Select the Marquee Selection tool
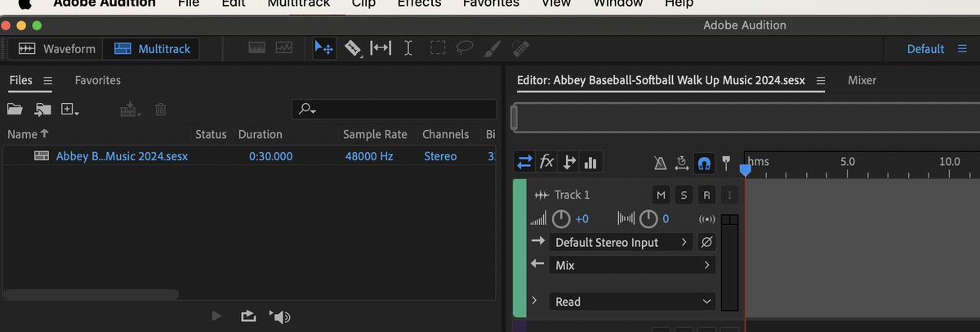Image resolution: width=980 pixels, height=332 pixels. pyautogui.click(x=437, y=48)
